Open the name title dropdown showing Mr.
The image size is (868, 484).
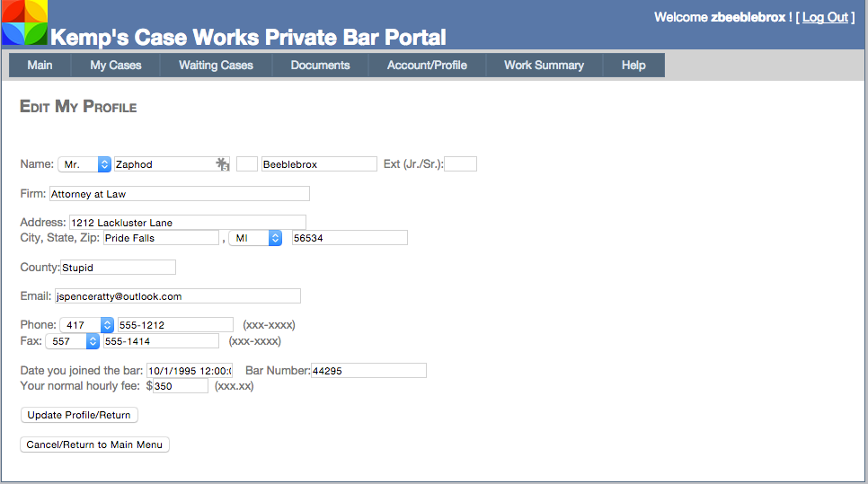click(x=85, y=164)
